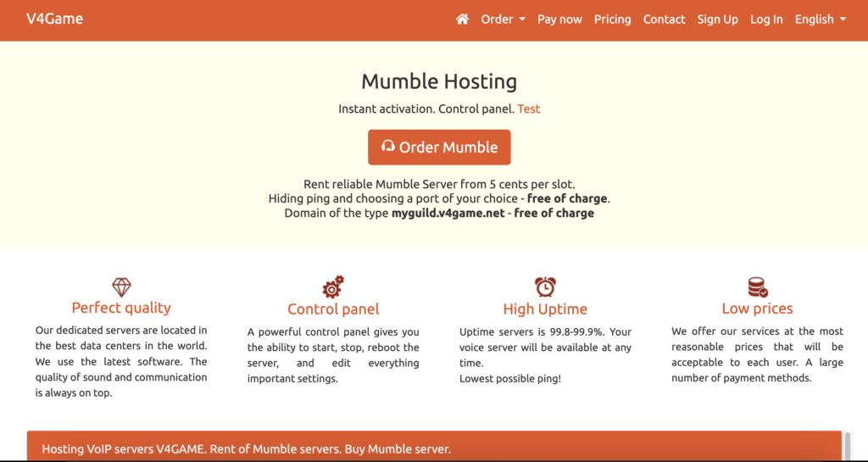Expand the Order dropdown menu
The image size is (868, 462).
503,19
